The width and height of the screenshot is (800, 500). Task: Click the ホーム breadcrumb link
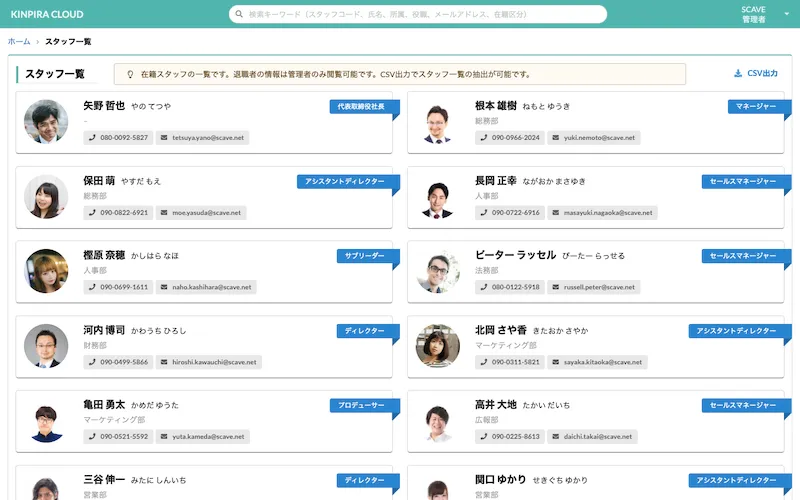point(18,41)
